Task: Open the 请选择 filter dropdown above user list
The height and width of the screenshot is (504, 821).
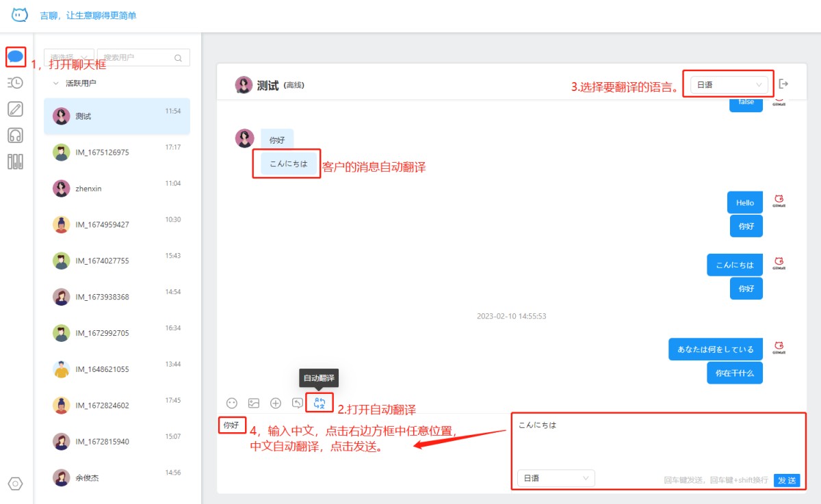Action: (68, 58)
